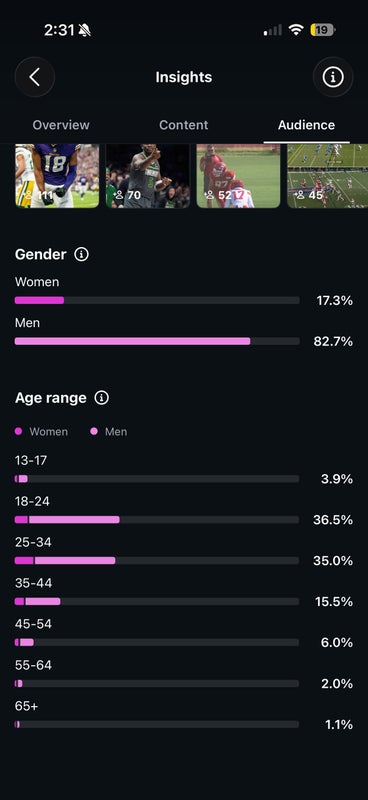Tap the muted bell icon next to time
Viewport: 368px width, 800px height.
point(85,31)
